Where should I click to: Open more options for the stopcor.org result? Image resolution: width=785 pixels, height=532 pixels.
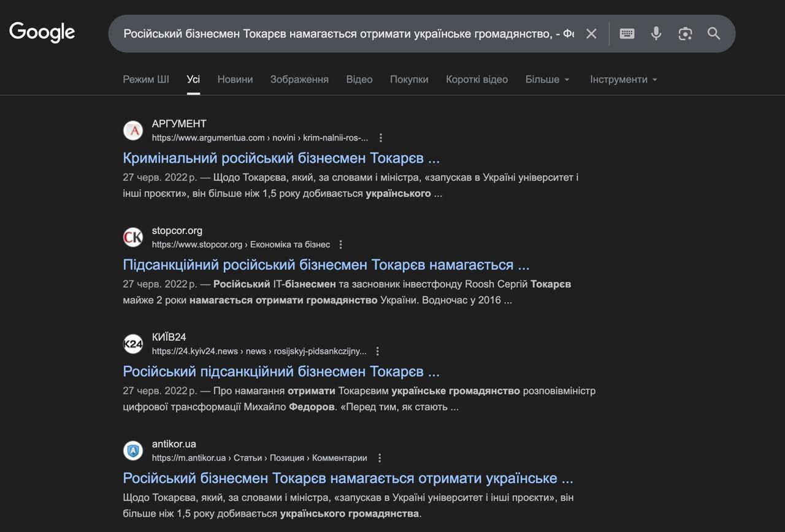click(341, 245)
